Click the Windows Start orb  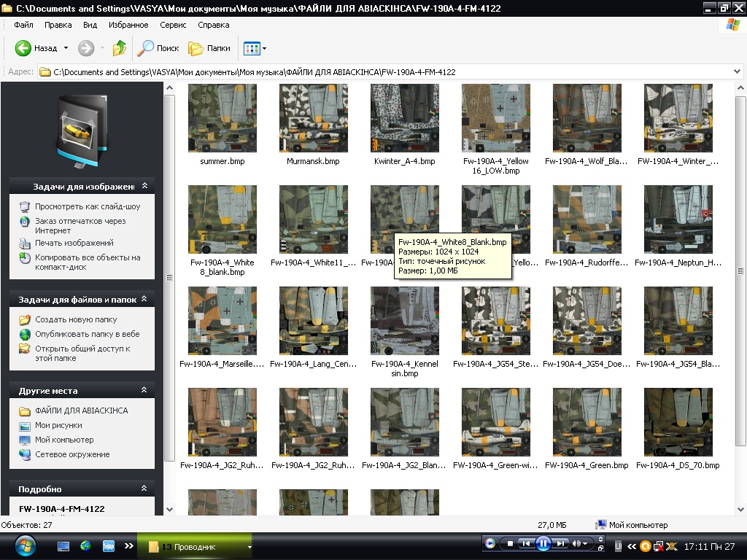[25, 545]
